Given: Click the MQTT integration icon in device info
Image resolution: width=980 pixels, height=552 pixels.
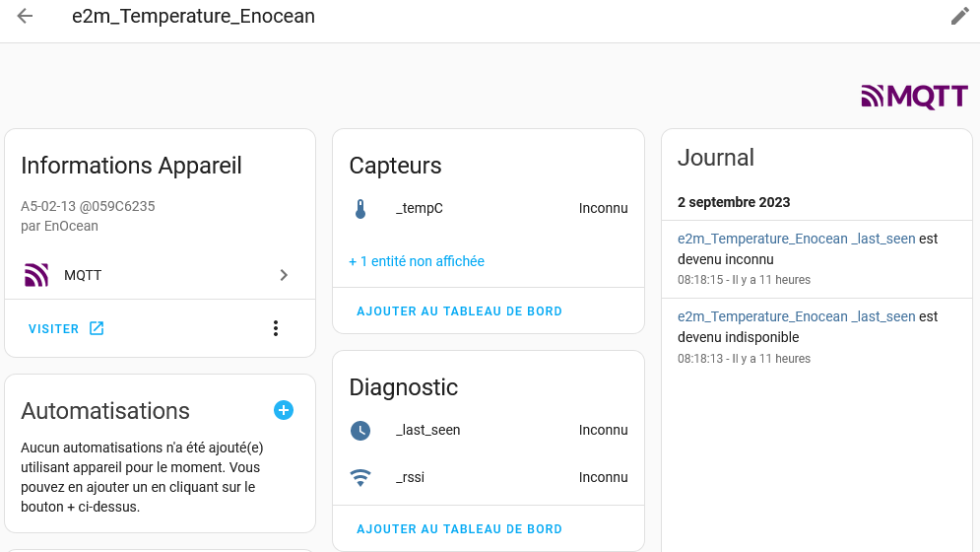Looking at the screenshot, I should click(36, 275).
